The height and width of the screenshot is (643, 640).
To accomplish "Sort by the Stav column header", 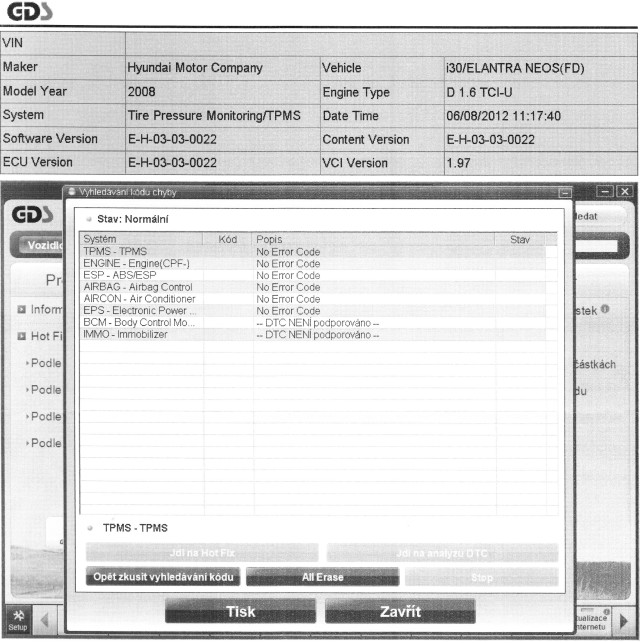I will pyautogui.click(x=520, y=239).
